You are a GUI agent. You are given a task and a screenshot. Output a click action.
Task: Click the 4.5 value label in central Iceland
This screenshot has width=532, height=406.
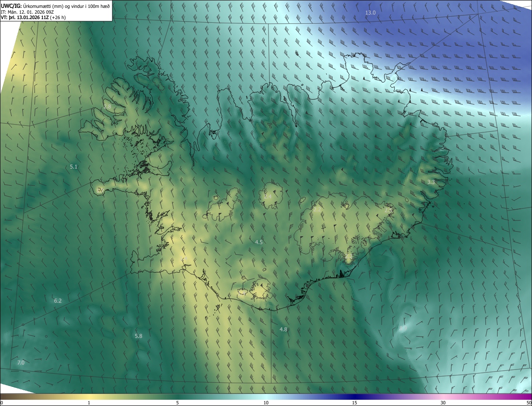[259, 242]
